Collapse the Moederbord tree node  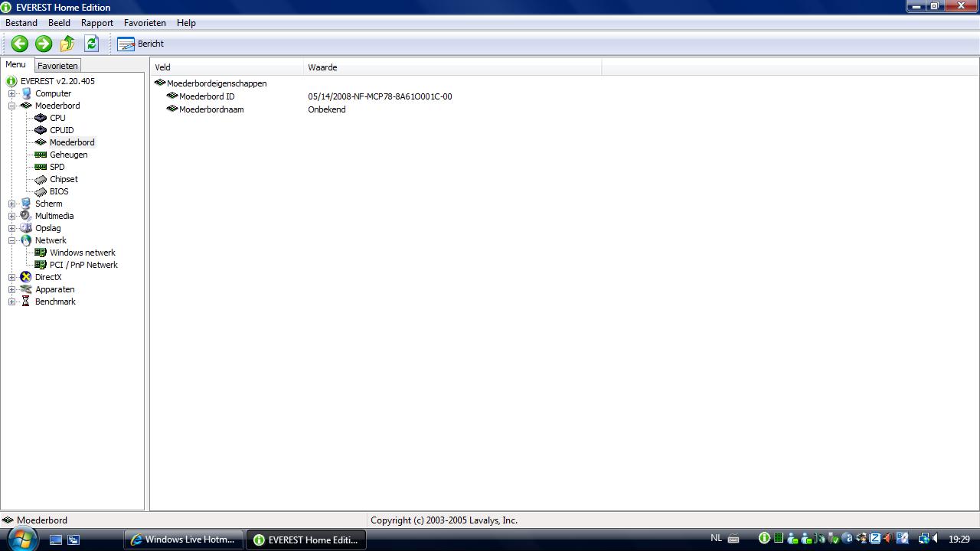(x=11, y=106)
